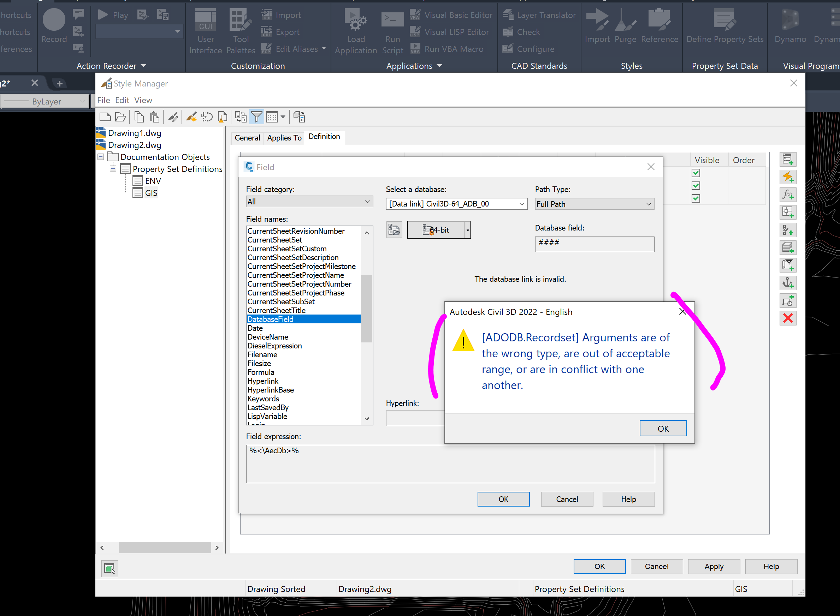
Task: Add automatic property definition lightning icon
Action: 788,177
